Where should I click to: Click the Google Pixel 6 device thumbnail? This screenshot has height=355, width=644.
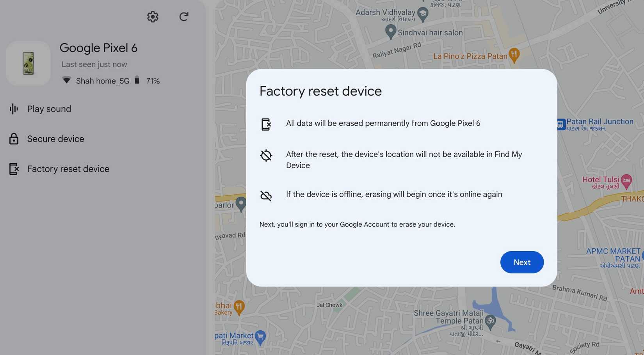pos(28,63)
